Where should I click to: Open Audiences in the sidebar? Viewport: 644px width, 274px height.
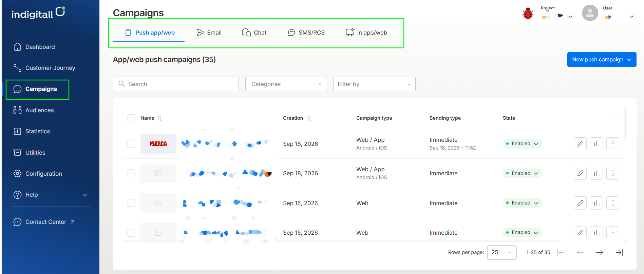(34, 110)
